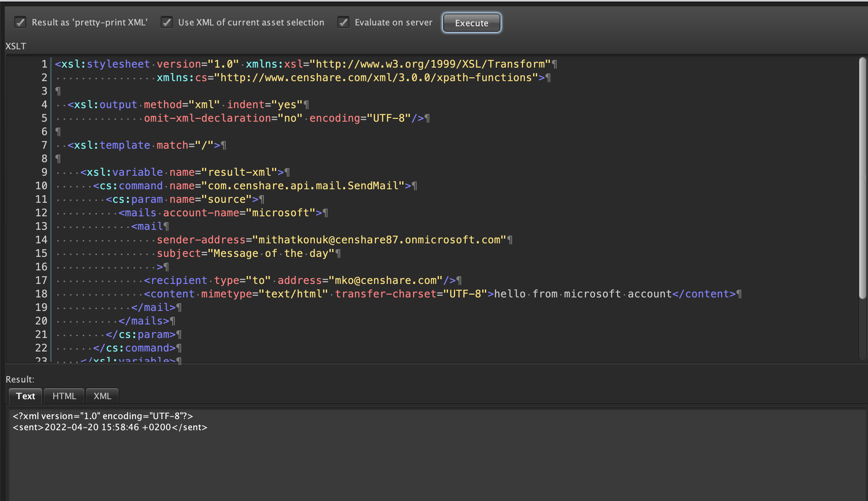868x501 pixels.
Task: Select the Text result tab
Action: [x=25, y=396]
